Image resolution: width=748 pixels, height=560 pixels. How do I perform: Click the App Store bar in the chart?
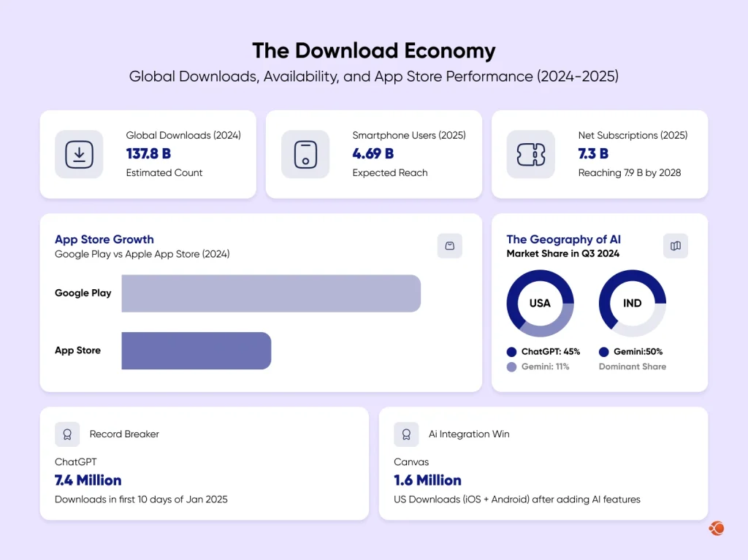(x=196, y=350)
